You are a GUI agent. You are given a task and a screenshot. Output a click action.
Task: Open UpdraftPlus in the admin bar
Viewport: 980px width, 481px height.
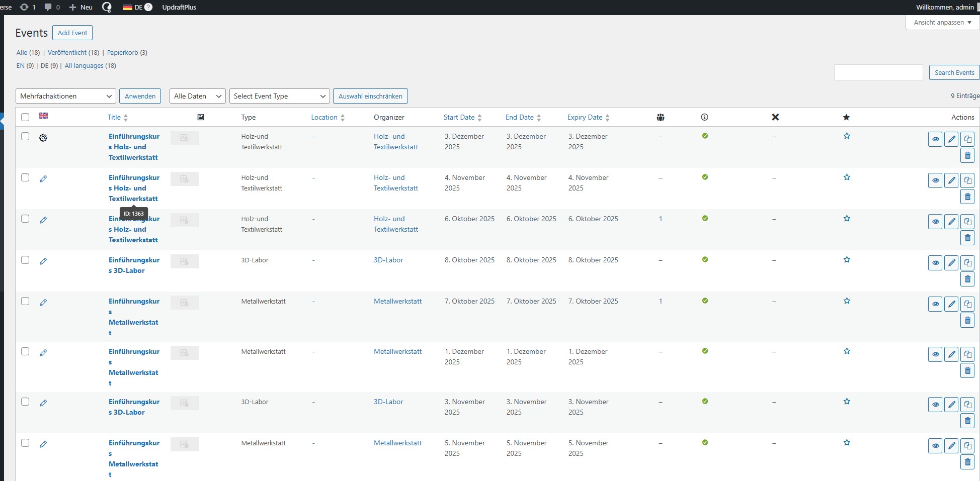pos(179,7)
